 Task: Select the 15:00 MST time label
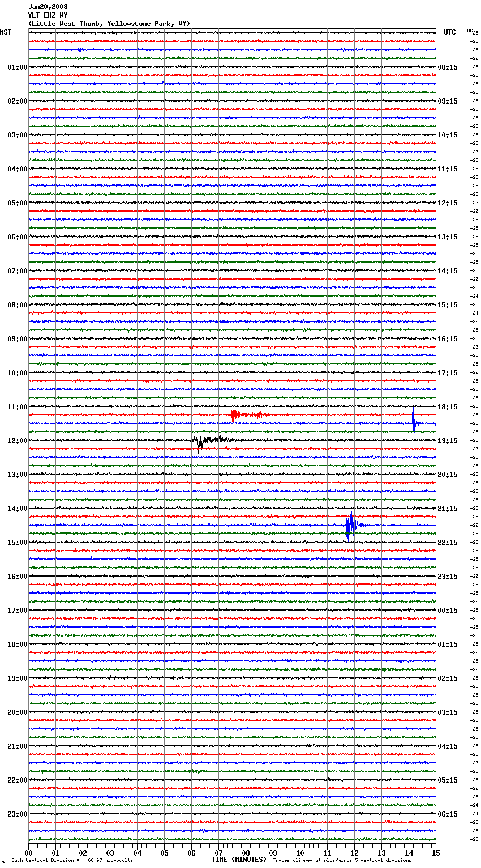[x=17, y=543]
